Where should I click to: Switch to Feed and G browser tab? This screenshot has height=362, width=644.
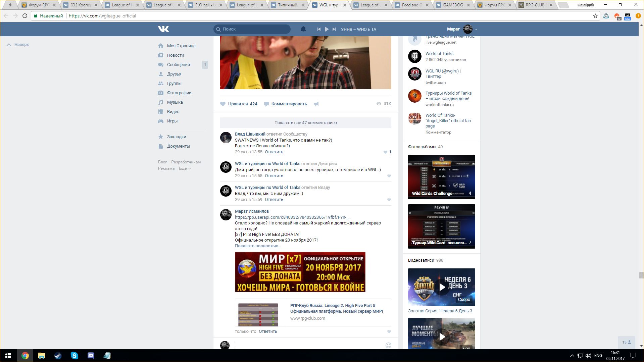point(411,5)
